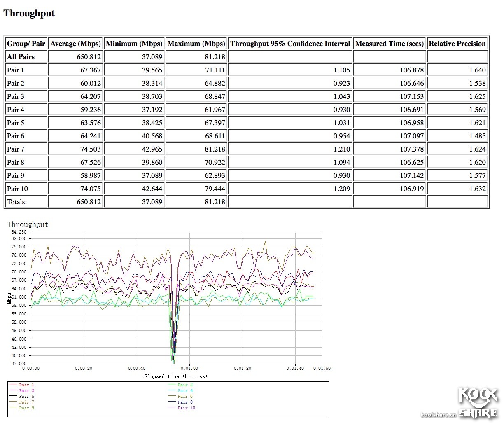504x425 pixels.
Task: Select the Throughput 95% Confidence Interval header
Action: (x=290, y=44)
